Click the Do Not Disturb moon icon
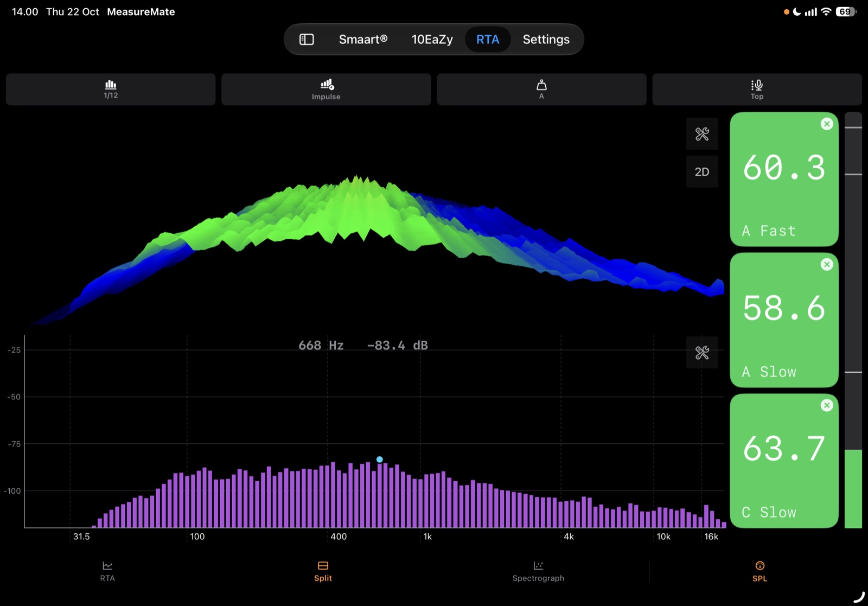 [x=797, y=12]
